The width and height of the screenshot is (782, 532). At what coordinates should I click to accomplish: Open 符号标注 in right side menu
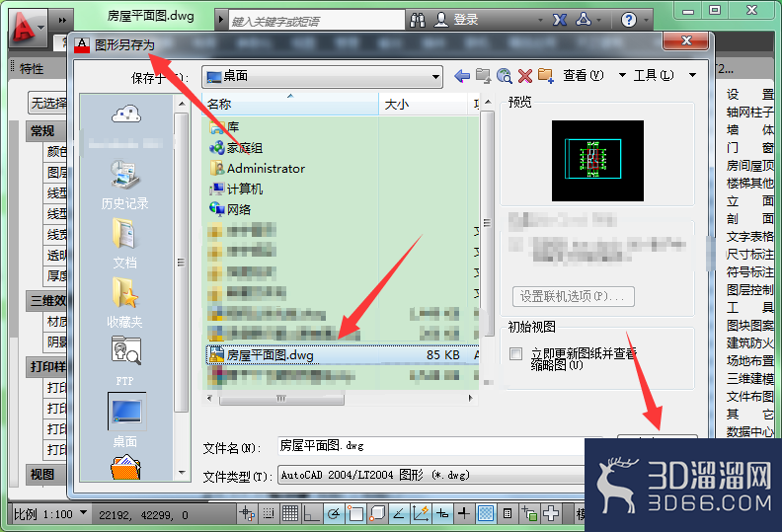[x=749, y=272]
